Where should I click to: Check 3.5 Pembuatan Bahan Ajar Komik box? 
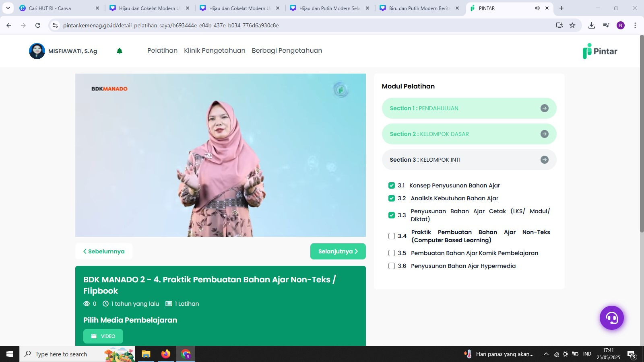392,253
